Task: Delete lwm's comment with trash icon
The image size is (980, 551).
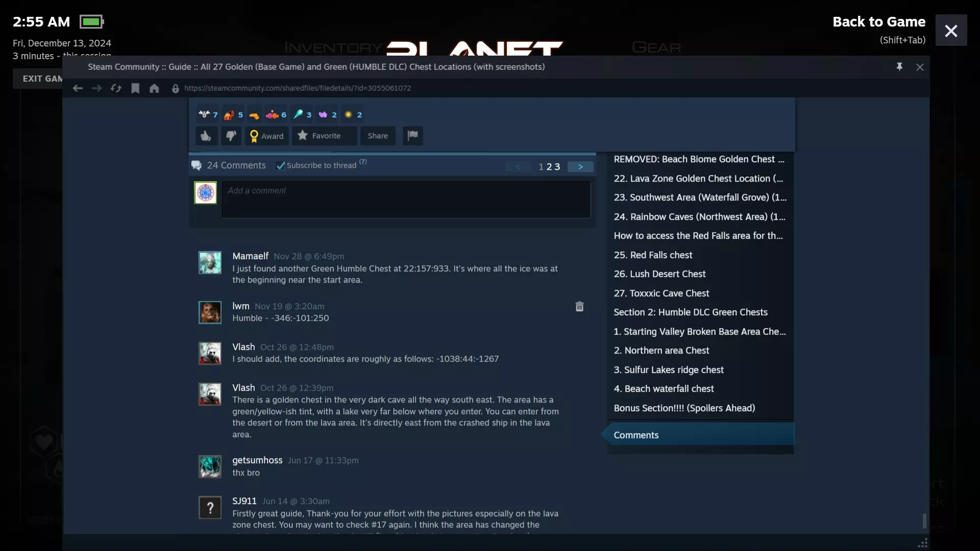Action: (579, 306)
